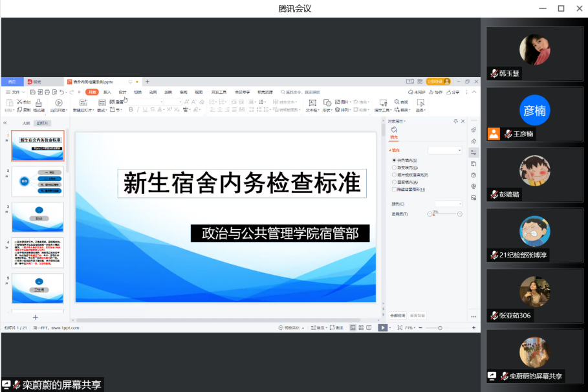This screenshot has height=392, width=588.
Task: Open the outline (大纲) tab in slide pane
Action: [x=26, y=123]
